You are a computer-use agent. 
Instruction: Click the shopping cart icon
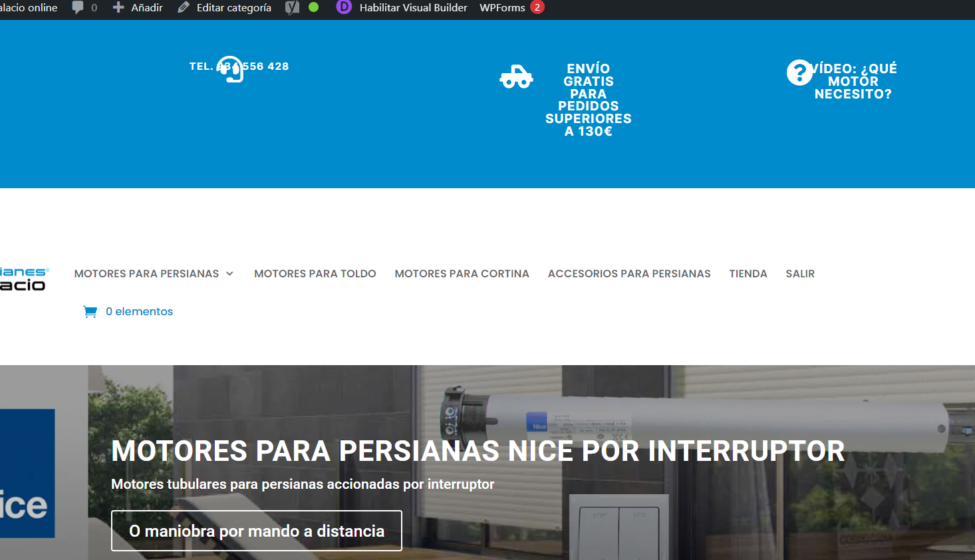(x=90, y=311)
